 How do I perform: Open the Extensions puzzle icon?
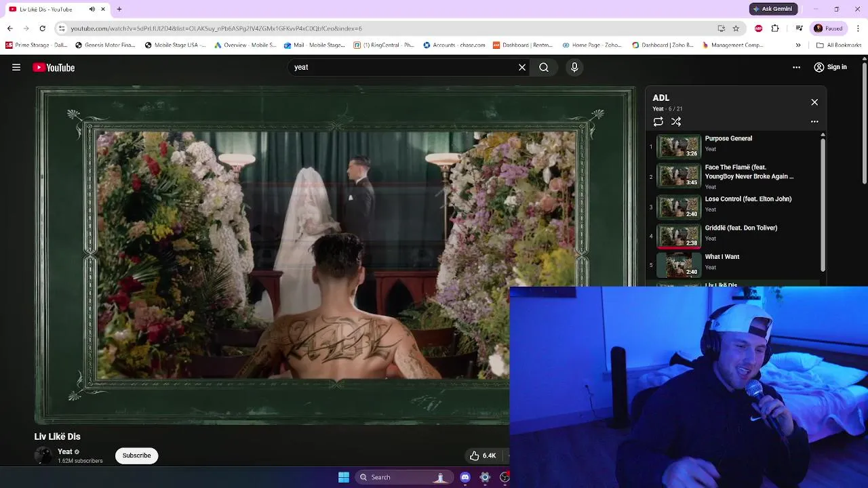click(775, 28)
